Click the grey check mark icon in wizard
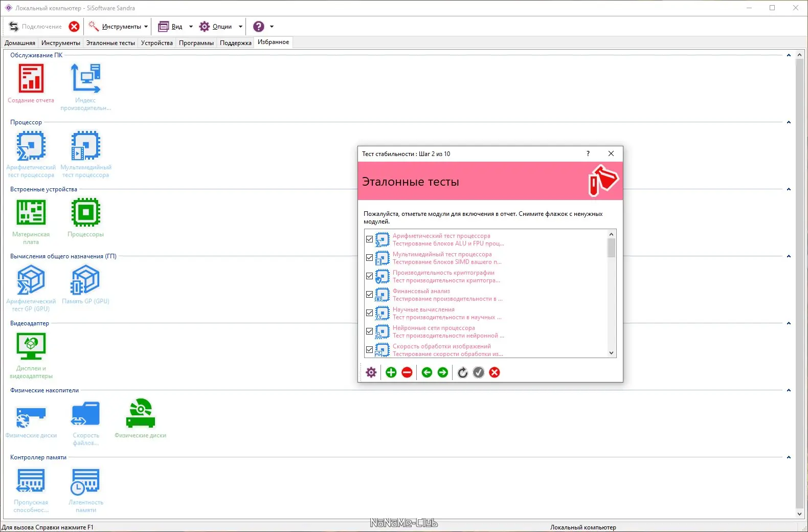The image size is (808, 532). (479, 372)
